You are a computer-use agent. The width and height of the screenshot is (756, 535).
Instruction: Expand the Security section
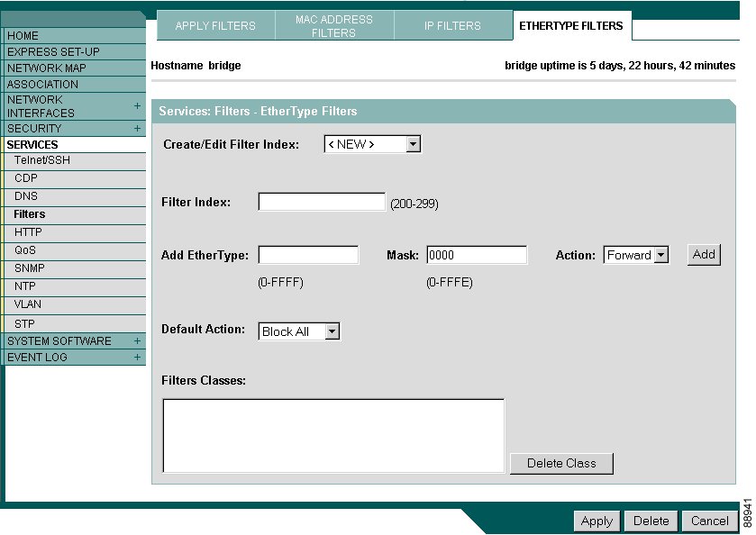136,128
